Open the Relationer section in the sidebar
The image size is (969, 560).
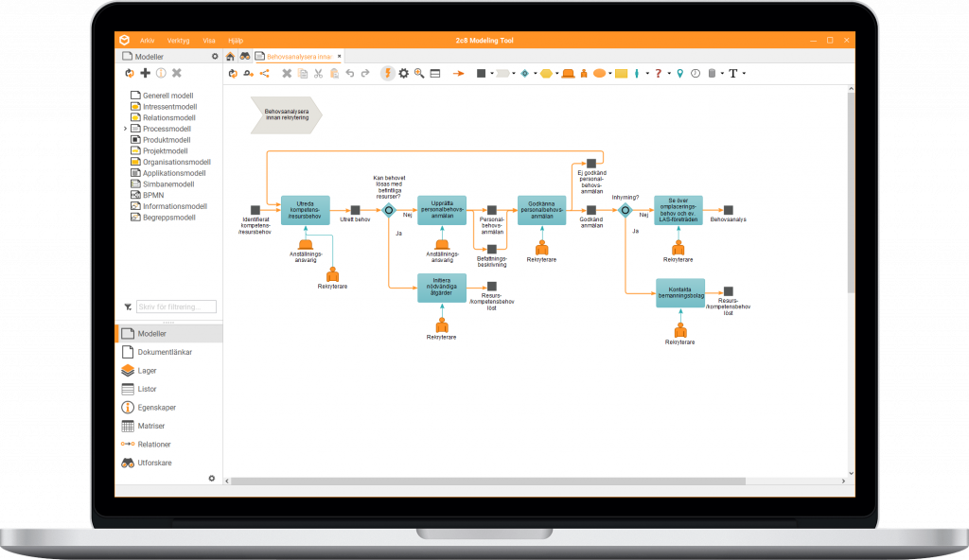[153, 444]
